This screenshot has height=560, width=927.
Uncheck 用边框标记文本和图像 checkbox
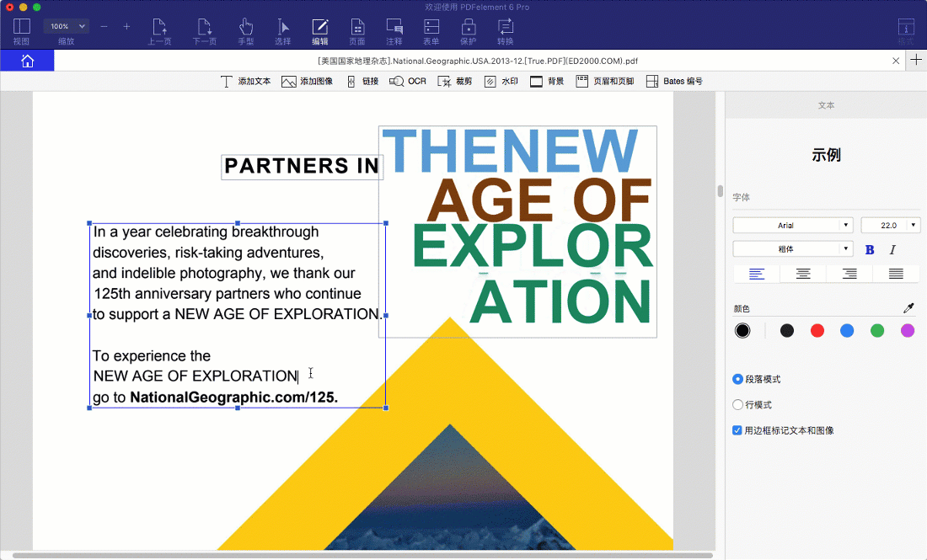(737, 430)
